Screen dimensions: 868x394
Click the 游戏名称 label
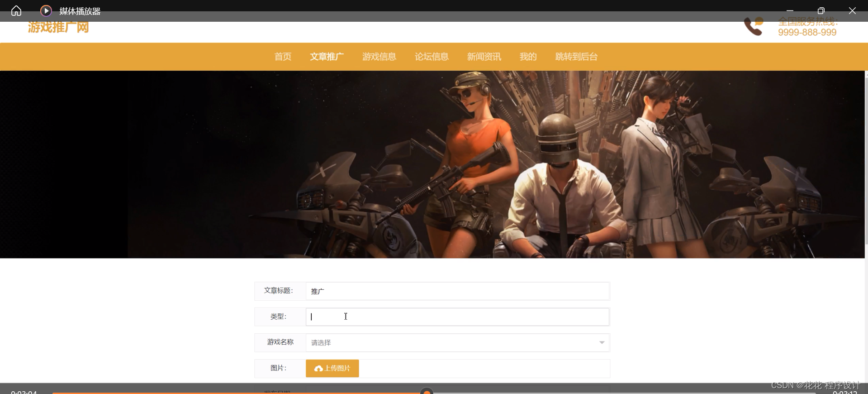click(280, 342)
